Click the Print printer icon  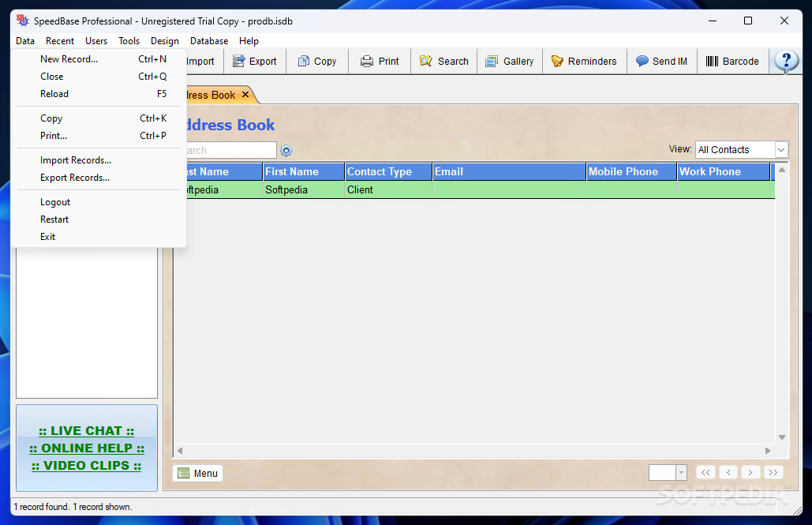coord(367,61)
